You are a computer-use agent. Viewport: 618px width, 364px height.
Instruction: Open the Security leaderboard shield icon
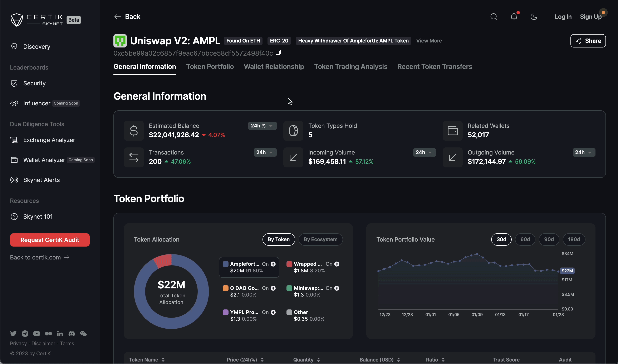(x=14, y=83)
